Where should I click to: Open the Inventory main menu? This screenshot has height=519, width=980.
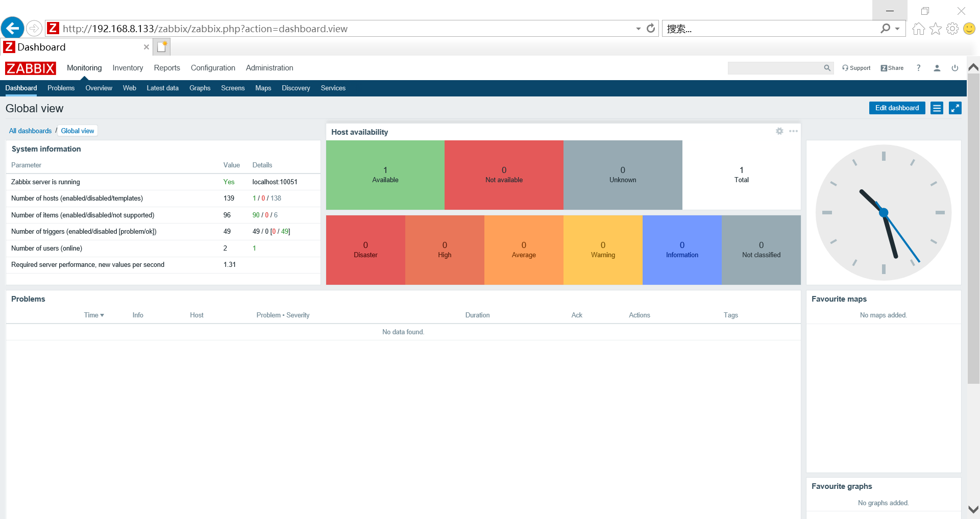128,68
